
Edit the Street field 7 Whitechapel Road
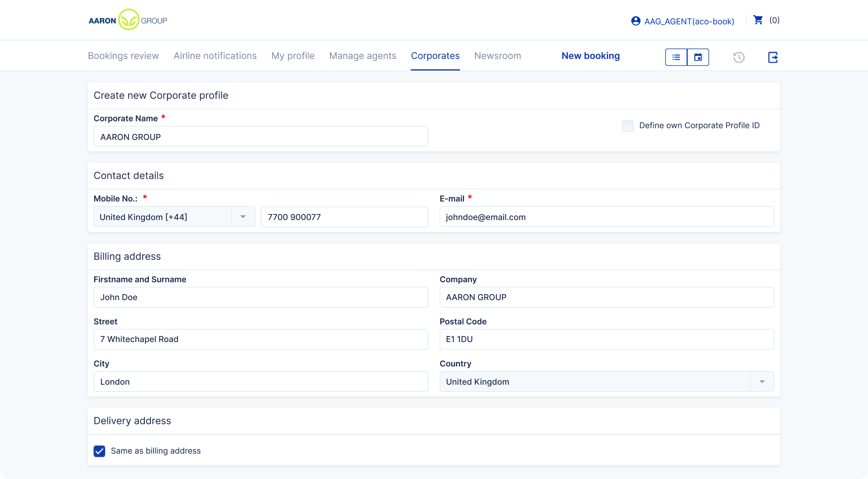pos(261,339)
